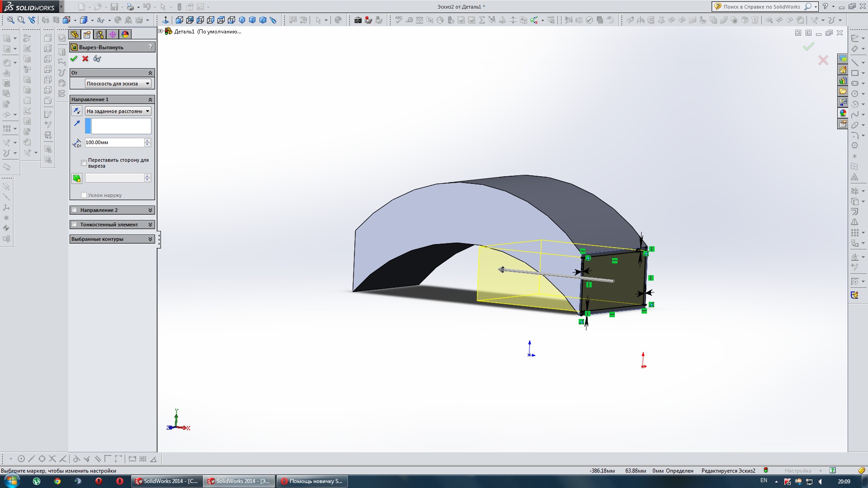Select the Front view cube icon
This screenshot has width=868, height=488.
(x=179, y=20)
